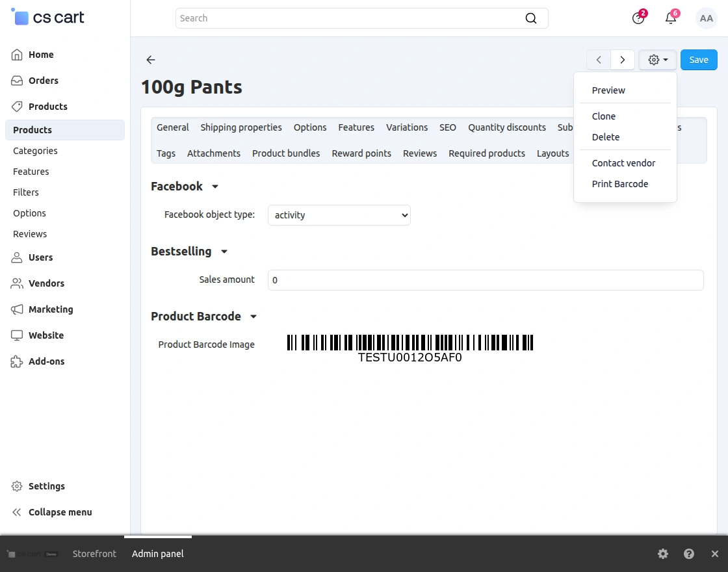Select Print Barcode from the menu

coord(620,185)
